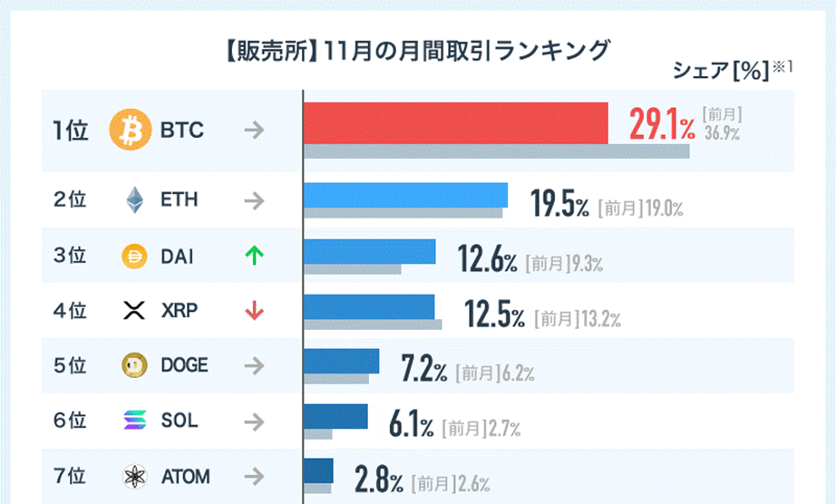The height and width of the screenshot is (504, 836).
Task: Click the red down arrow next to XRP
Action: (254, 311)
